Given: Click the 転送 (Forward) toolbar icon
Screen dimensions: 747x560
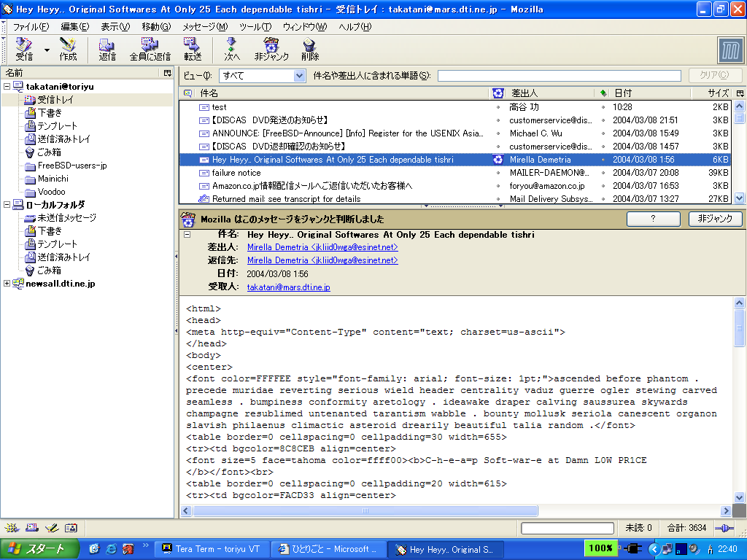Looking at the screenshot, I should (193, 50).
